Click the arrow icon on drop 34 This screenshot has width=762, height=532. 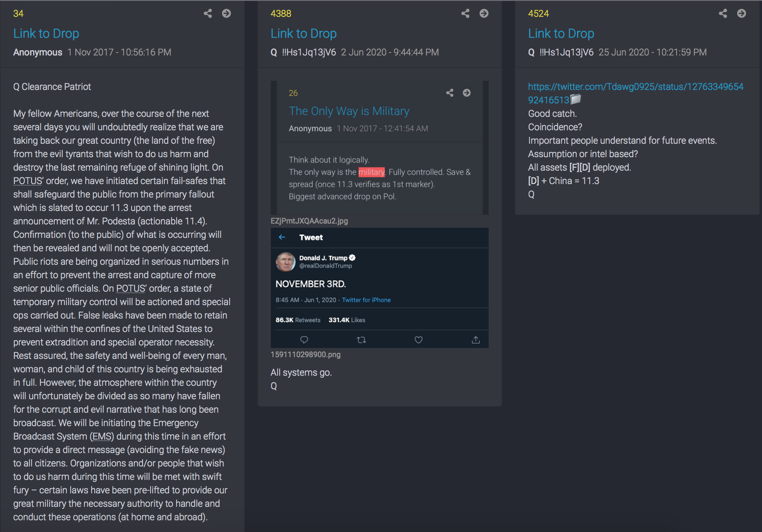(x=226, y=13)
